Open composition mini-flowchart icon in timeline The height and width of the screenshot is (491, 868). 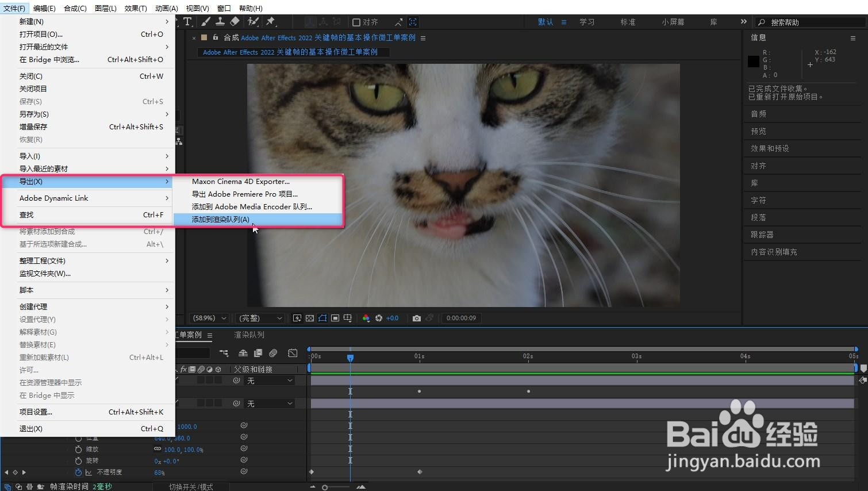coord(224,353)
